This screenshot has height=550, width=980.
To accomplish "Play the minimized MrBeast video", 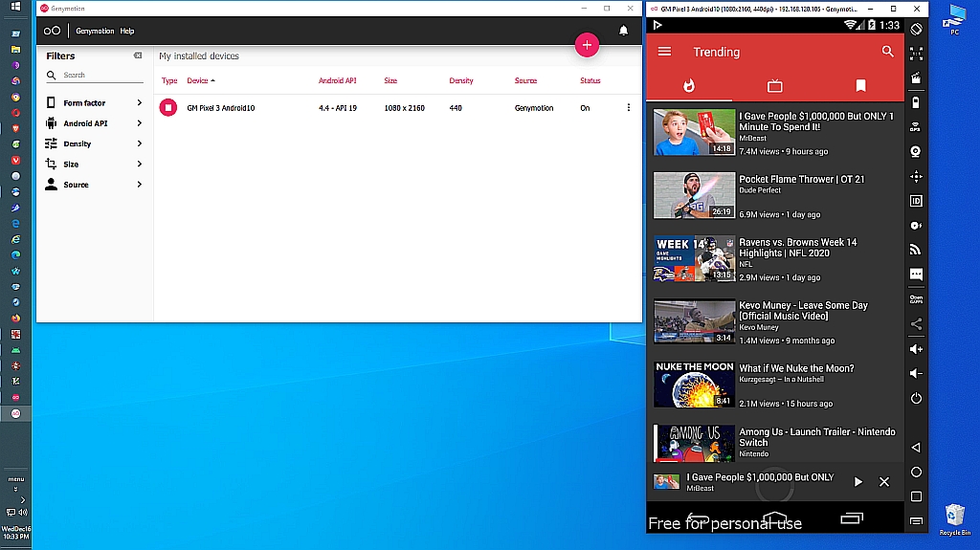I will tap(858, 482).
